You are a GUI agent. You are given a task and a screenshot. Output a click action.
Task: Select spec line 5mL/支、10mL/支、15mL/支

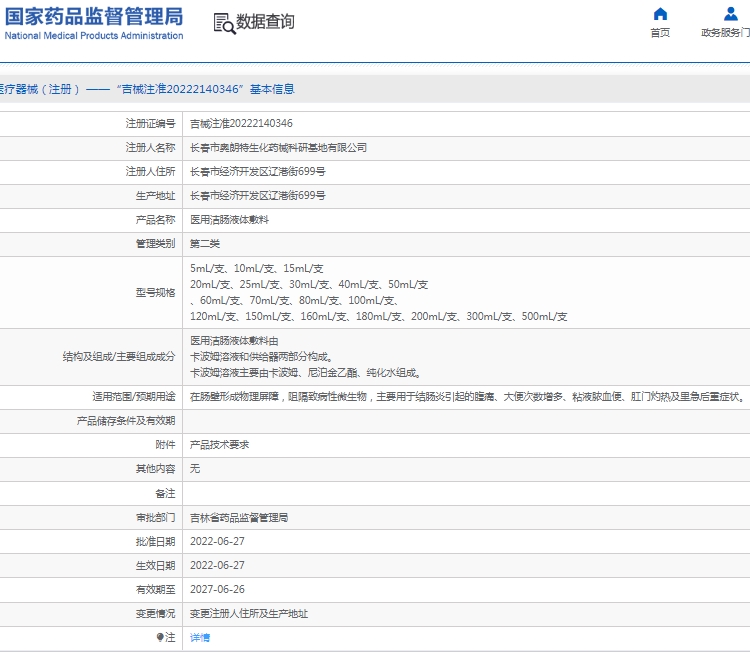(256, 268)
